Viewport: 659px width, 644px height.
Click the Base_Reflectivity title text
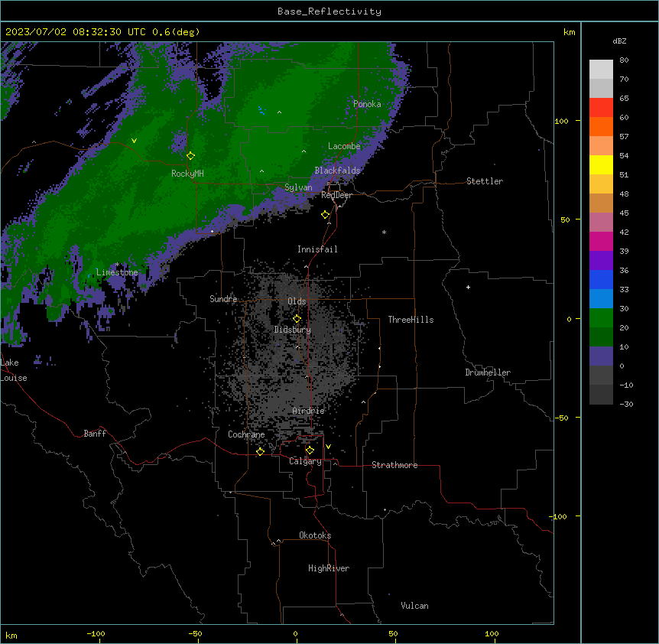pyautogui.click(x=329, y=11)
